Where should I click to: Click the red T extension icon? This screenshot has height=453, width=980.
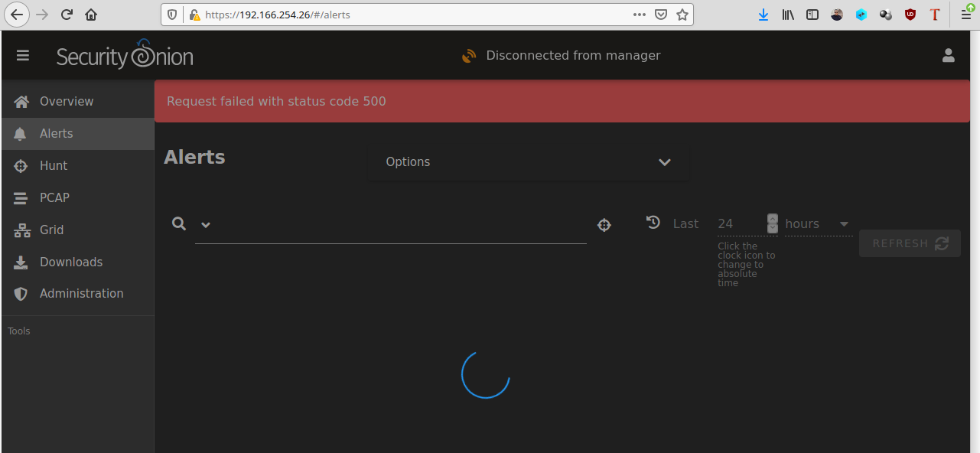935,15
